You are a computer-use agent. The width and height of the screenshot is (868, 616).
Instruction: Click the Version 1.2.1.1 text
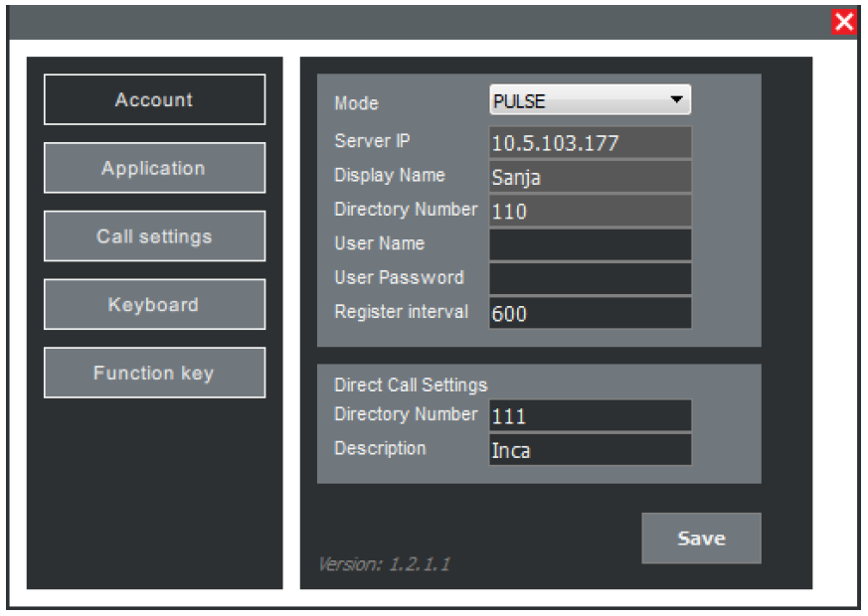coord(384,564)
